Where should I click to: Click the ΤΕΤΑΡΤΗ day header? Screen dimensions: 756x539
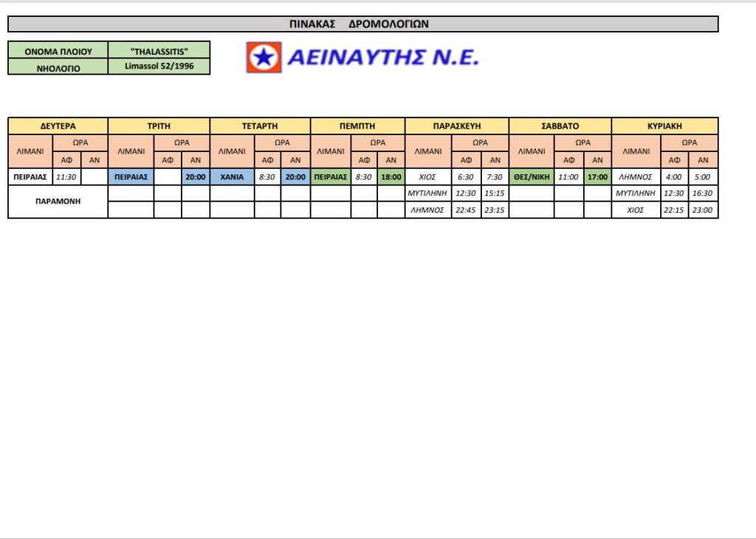(260, 126)
